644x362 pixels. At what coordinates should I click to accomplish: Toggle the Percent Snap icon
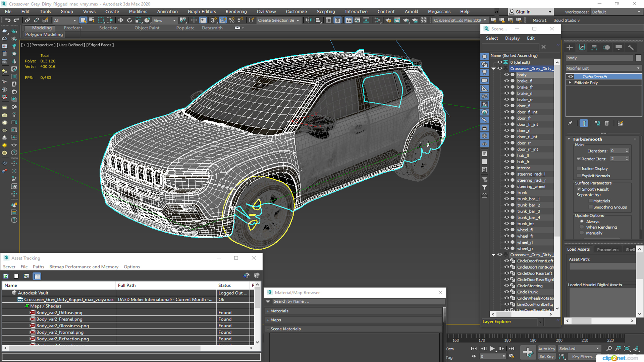231,20
